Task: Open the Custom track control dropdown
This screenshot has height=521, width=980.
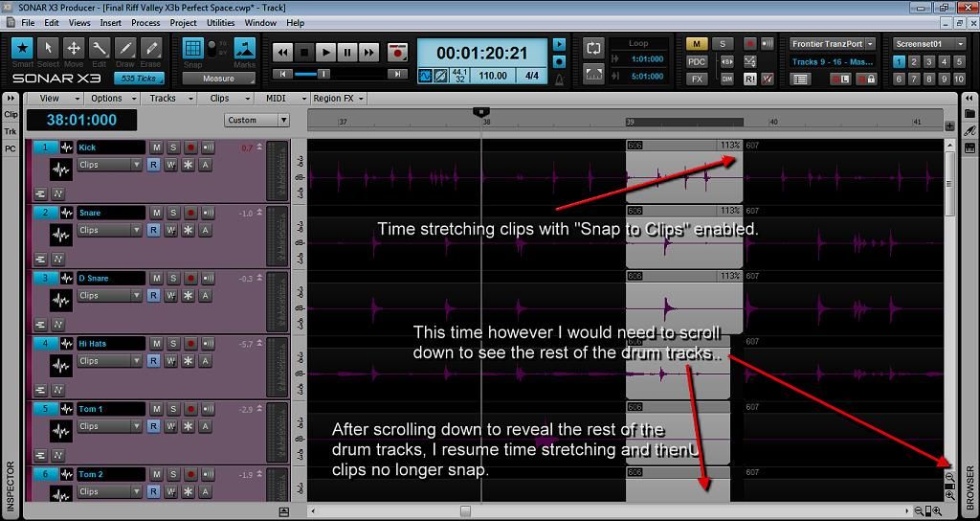Action: point(257,120)
